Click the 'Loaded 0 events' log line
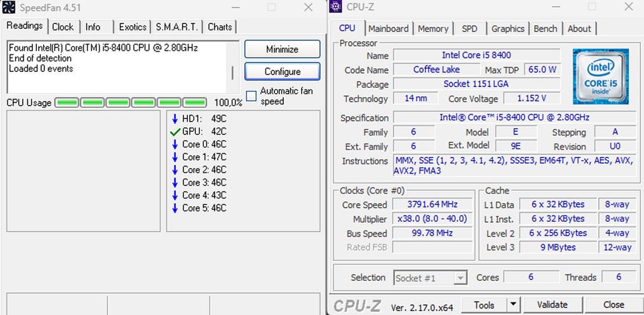This screenshot has width=644, height=315. coord(41,68)
